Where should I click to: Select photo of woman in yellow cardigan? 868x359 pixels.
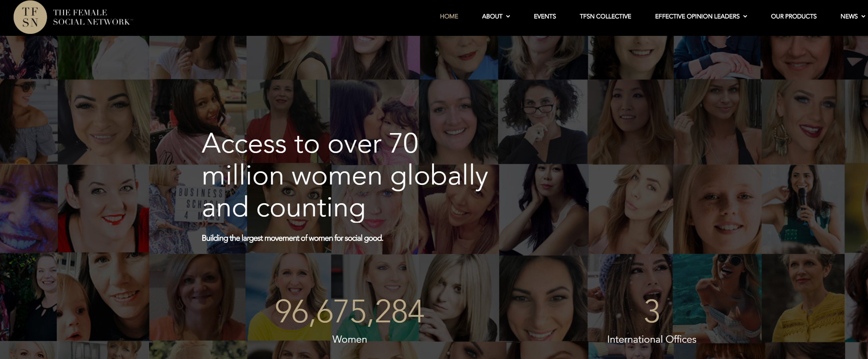(x=803, y=298)
